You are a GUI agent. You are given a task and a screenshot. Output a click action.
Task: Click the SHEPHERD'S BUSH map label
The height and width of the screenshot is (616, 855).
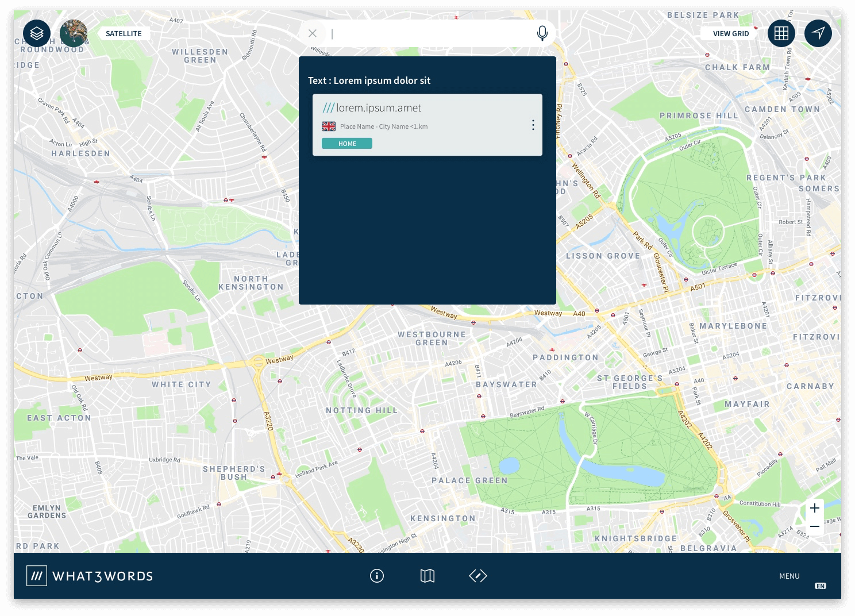(x=234, y=473)
